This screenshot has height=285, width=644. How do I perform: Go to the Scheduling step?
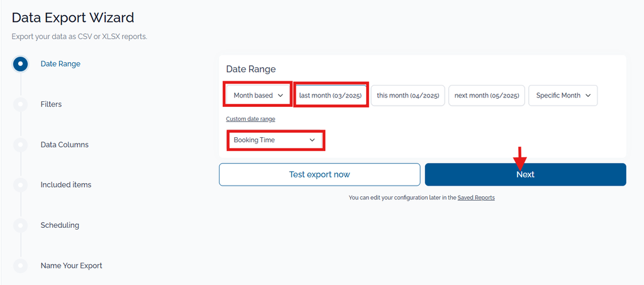click(x=60, y=225)
